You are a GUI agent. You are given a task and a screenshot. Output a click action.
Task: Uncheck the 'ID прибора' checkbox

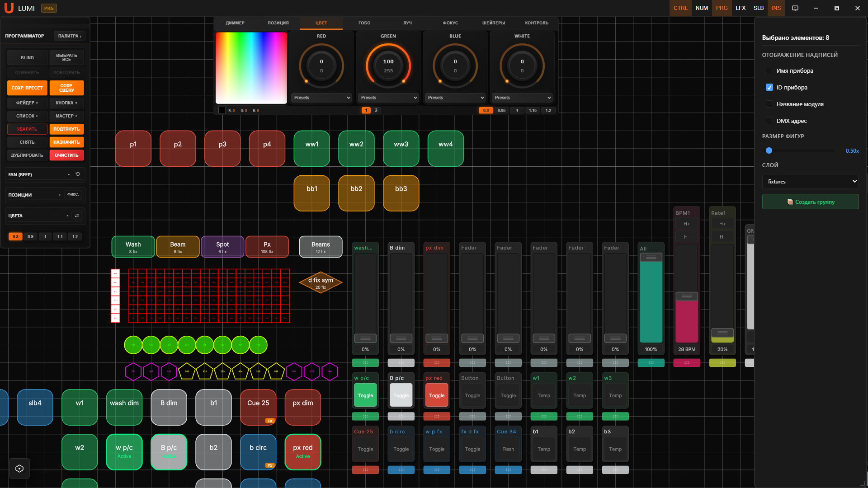tap(769, 88)
